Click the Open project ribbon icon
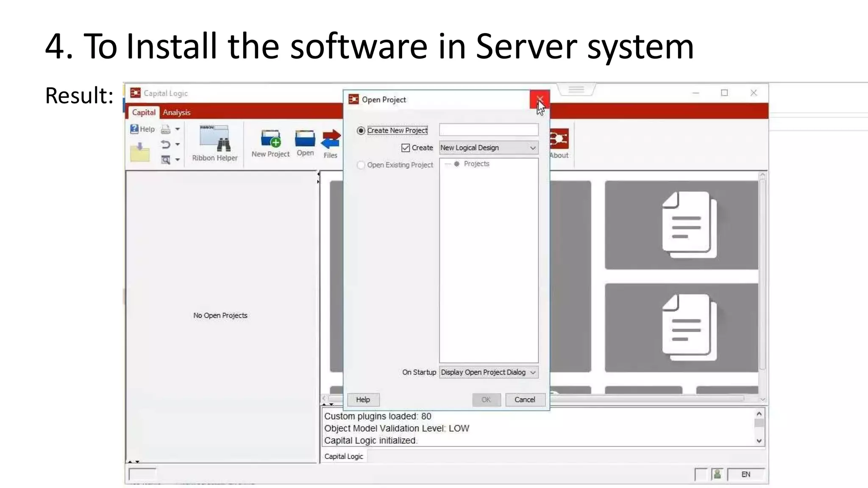 click(305, 144)
